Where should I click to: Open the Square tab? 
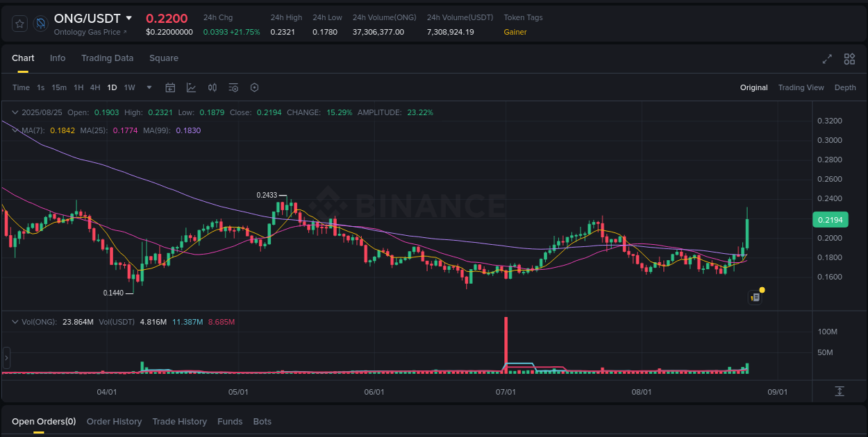pyautogui.click(x=164, y=58)
